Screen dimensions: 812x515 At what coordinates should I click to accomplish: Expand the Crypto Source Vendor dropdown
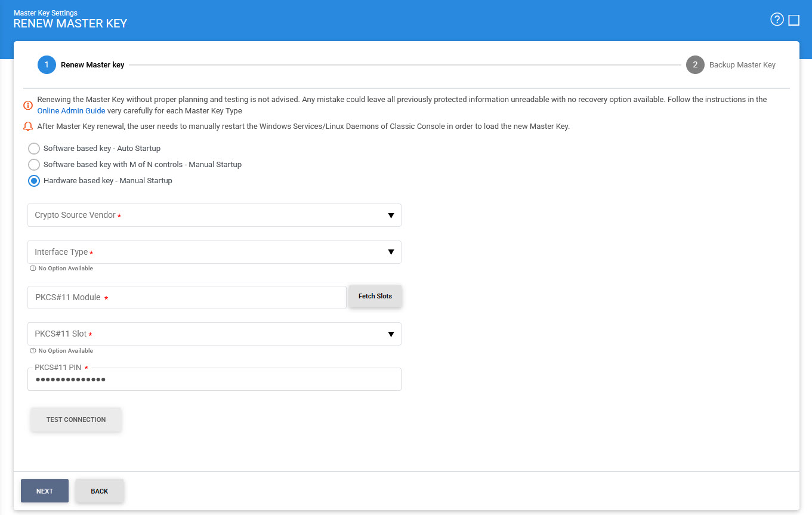click(x=214, y=215)
